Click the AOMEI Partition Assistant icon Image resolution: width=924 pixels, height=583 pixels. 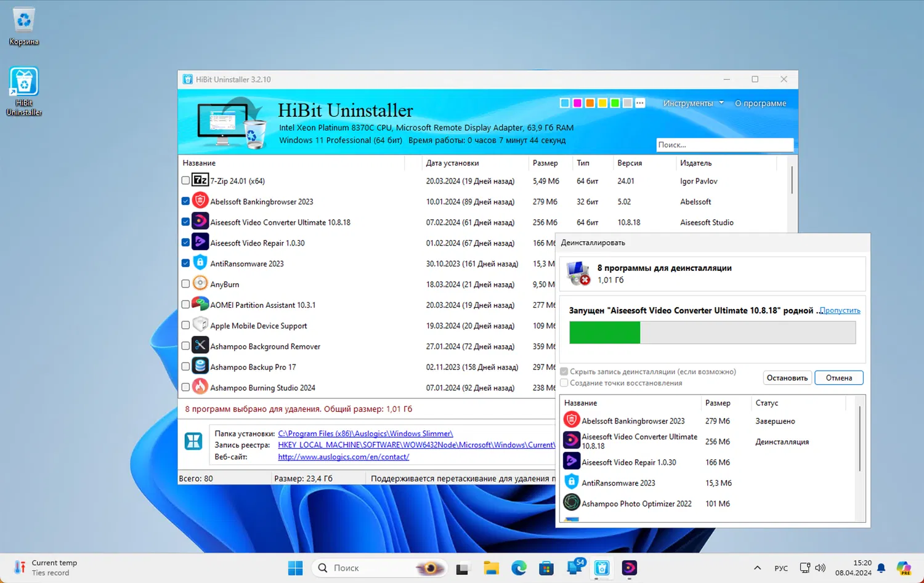(200, 304)
